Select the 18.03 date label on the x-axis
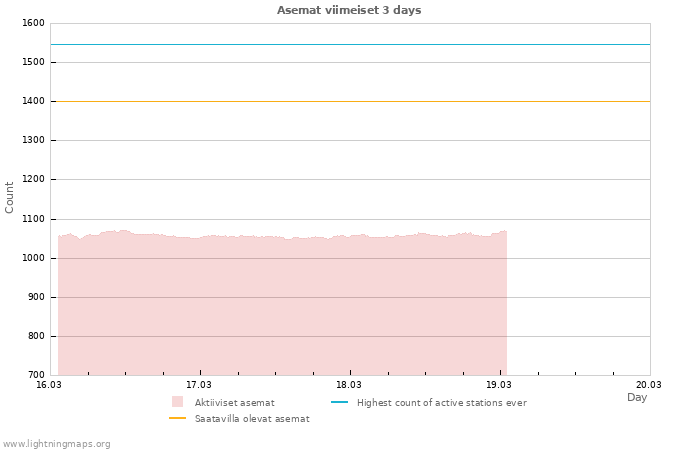The height and width of the screenshot is (450, 700). [x=349, y=384]
